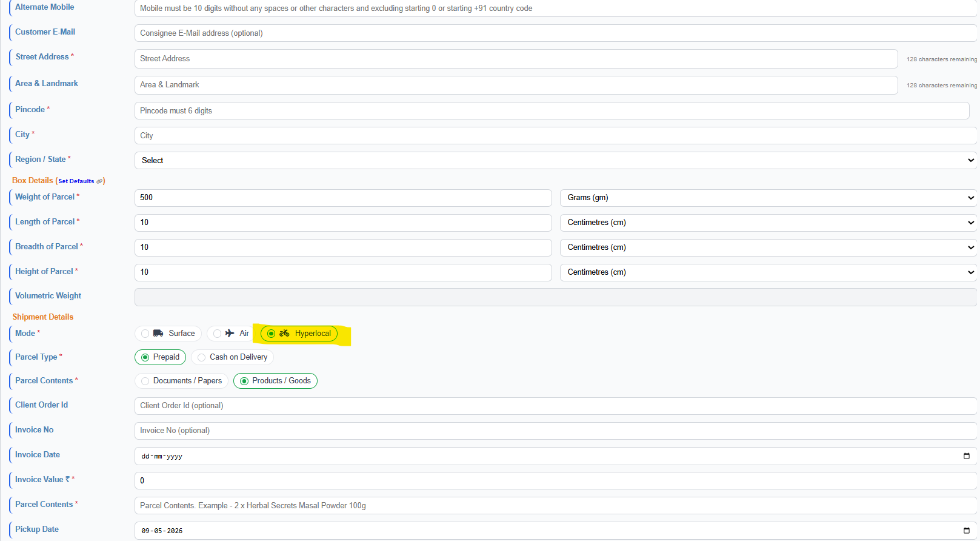The height and width of the screenshot is (541, 980).
Task: Click the Area & Landmark characters remaining counter
Action: 942,86
